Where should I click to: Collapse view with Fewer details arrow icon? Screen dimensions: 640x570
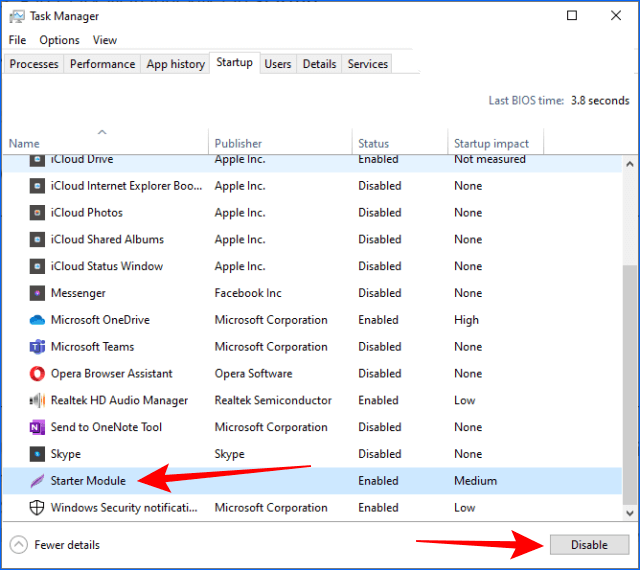coord(18,545)
